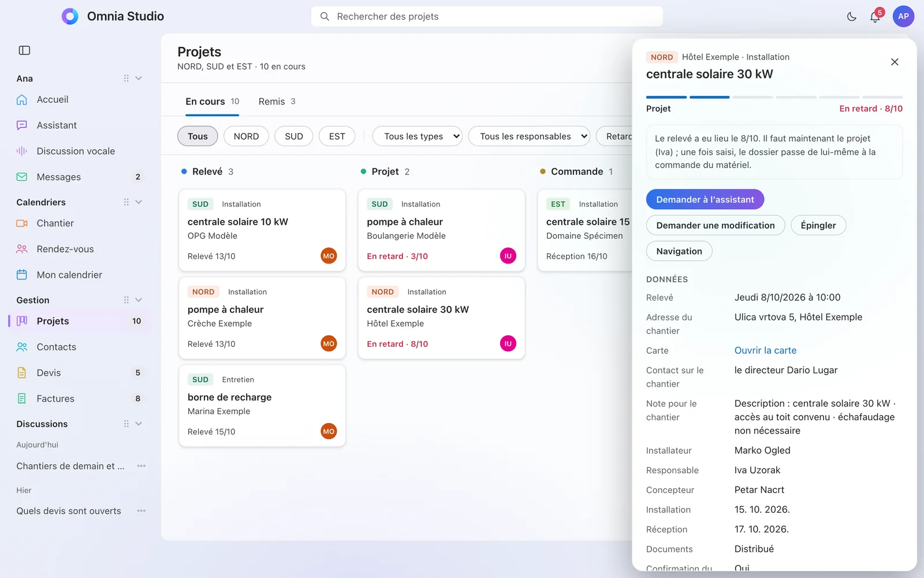Viewport: 924px width, 578px height.
Task: Open Devis in sidebar
Action: point(79,373)
